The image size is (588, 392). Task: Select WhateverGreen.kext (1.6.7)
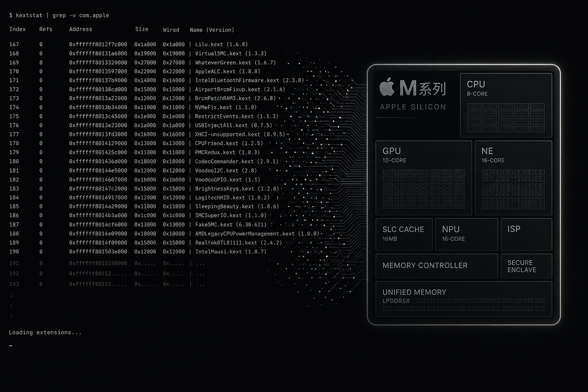point(235,63)
